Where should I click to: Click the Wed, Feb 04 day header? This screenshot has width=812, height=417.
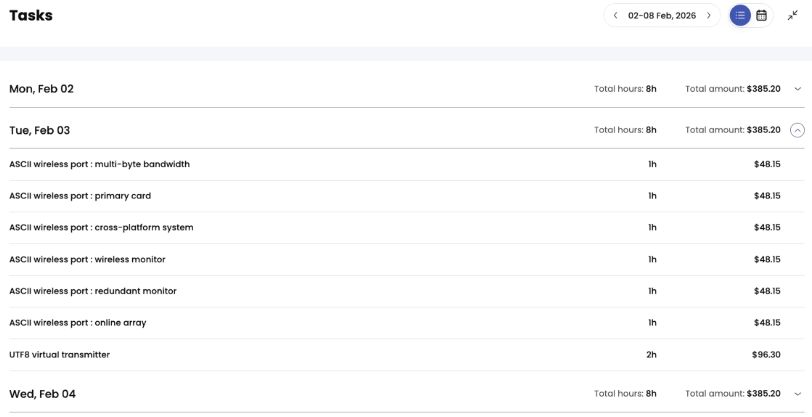click(x=42, y=394)
